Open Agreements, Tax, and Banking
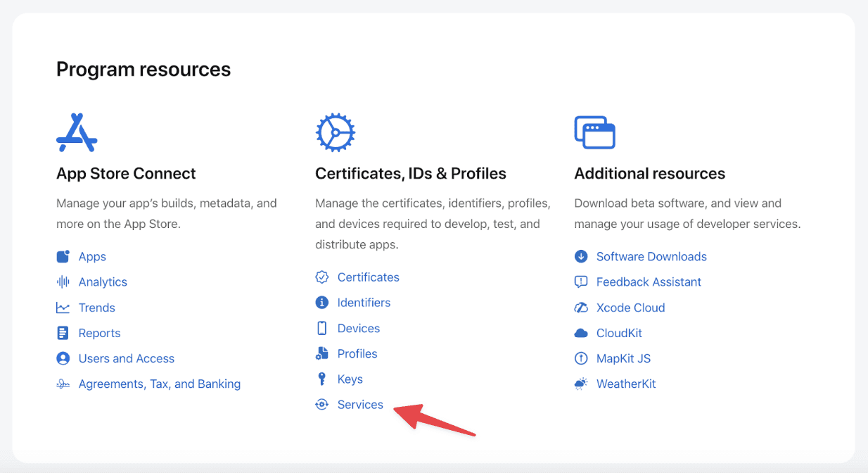The height and width of the screenshot is (473, 868). [160, 384]
